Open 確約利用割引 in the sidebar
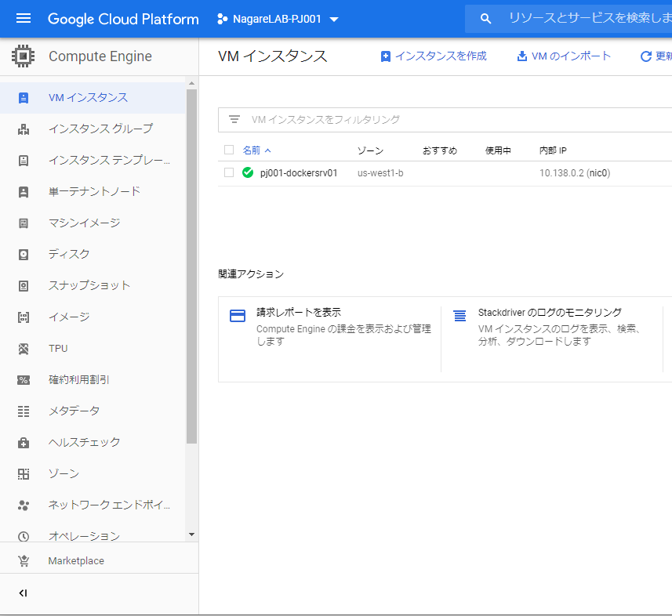 [x=93, y=380]
